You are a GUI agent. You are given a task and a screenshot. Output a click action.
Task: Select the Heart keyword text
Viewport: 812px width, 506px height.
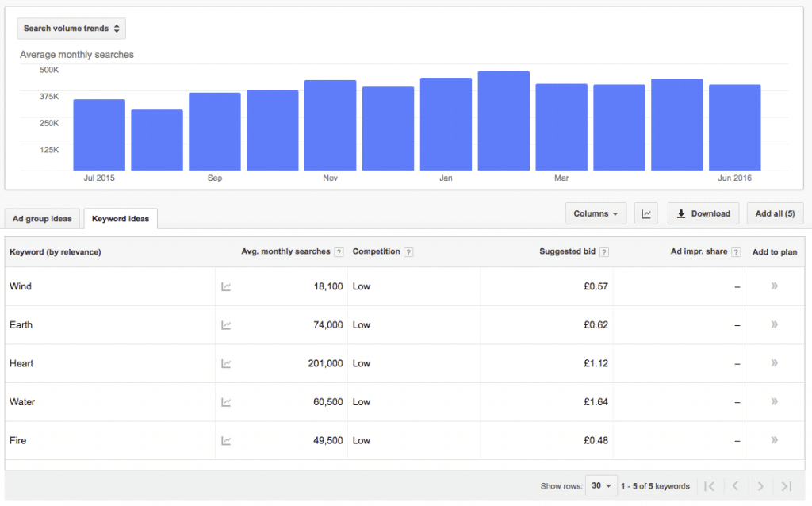21,363
